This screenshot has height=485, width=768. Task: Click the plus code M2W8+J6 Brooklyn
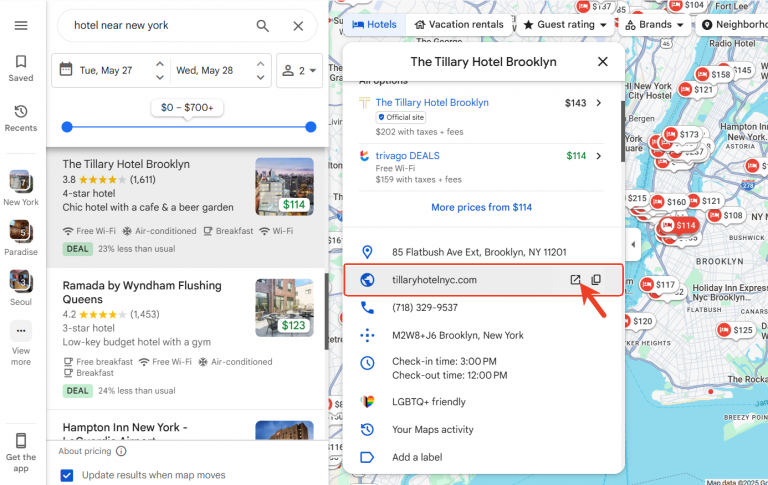click(x=457, y=336)
